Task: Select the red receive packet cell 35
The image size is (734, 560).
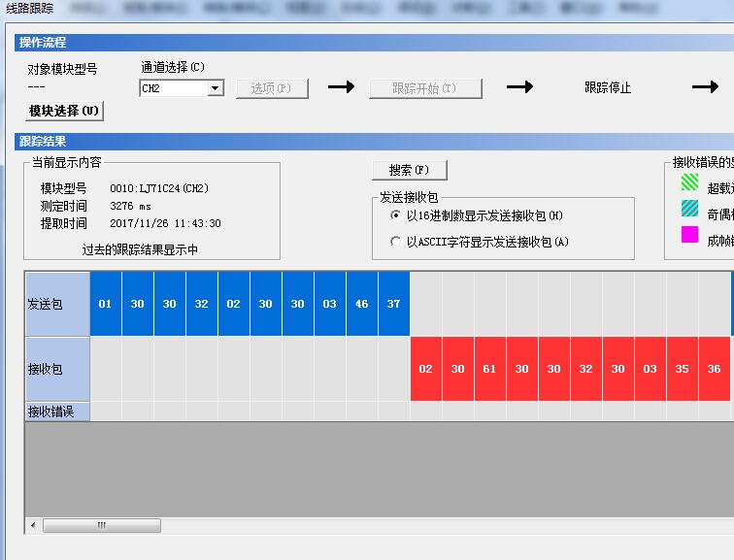Action: [682, 369]
